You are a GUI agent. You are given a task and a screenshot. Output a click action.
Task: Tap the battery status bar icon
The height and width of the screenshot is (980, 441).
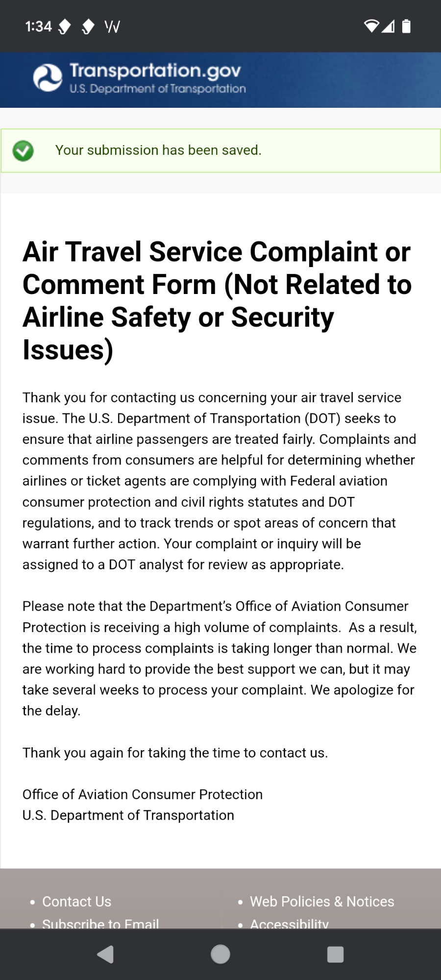pos(406,26)
